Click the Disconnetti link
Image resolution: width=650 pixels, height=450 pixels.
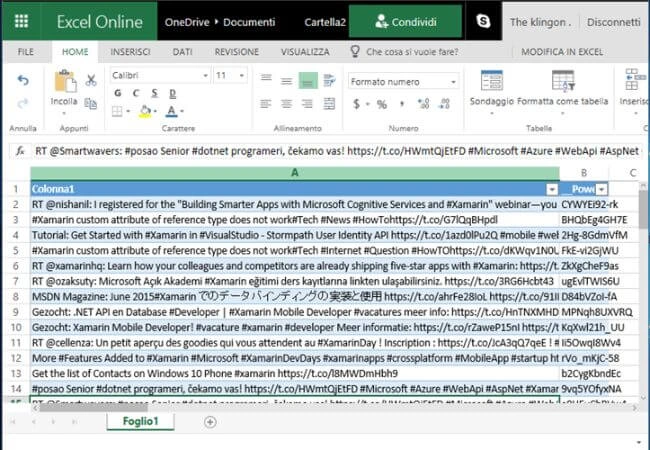click(614, 22)
